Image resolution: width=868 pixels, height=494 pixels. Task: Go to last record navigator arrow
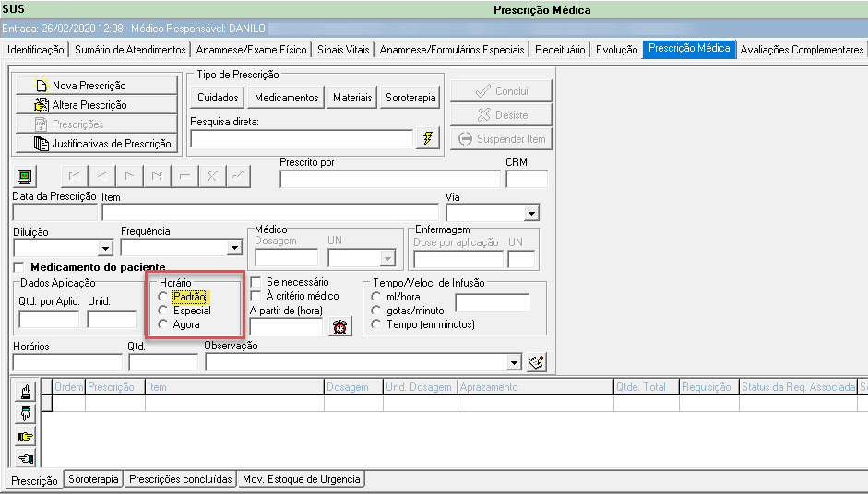point(157,176)
